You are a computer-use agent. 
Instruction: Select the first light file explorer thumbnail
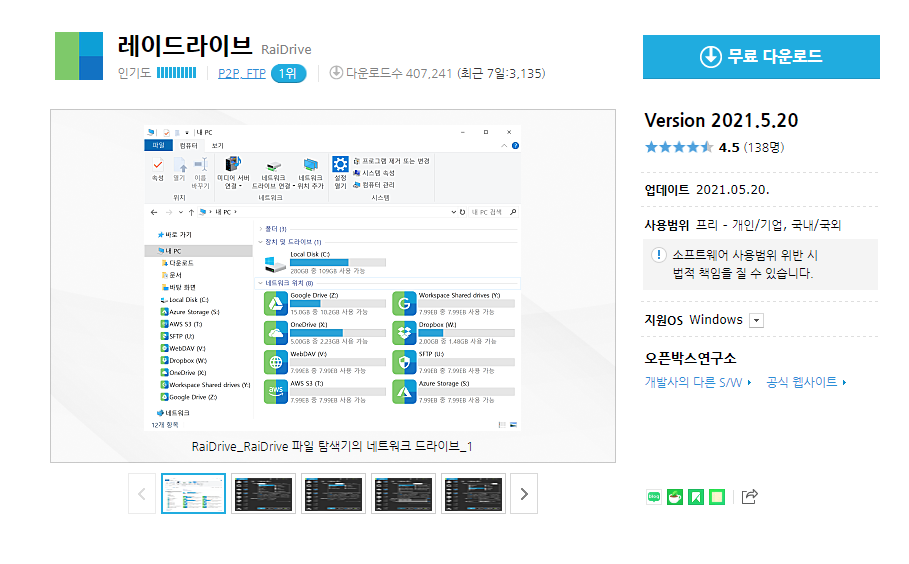(194, 494)
